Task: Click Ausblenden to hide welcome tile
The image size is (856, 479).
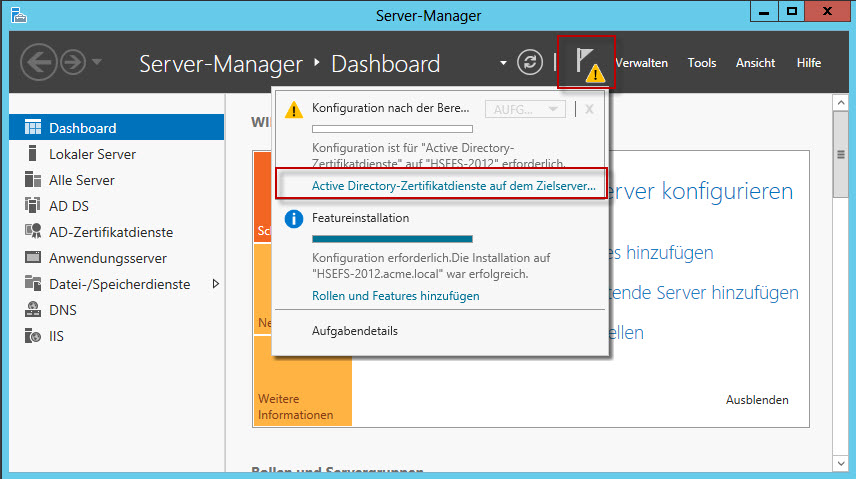Action: 757,400
